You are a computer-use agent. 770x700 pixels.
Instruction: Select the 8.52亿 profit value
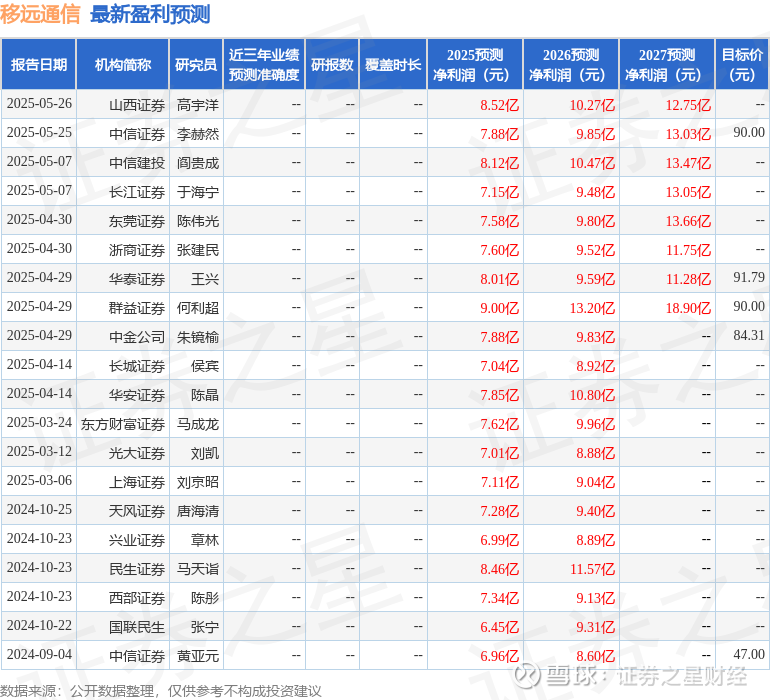point(499,105)
